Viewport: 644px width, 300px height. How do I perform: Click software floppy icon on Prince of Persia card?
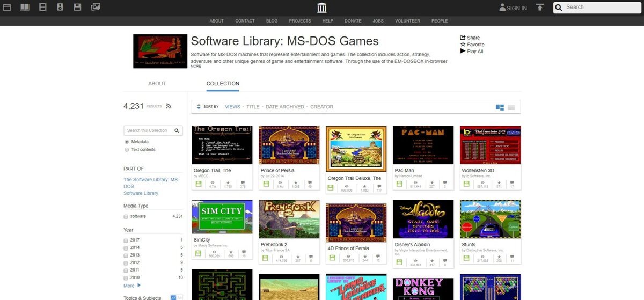pyautogui.click(x=266, y=184)
